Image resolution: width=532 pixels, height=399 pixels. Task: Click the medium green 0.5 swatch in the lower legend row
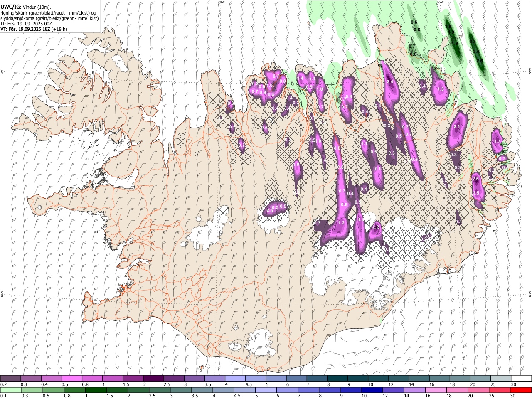point(53,390)
